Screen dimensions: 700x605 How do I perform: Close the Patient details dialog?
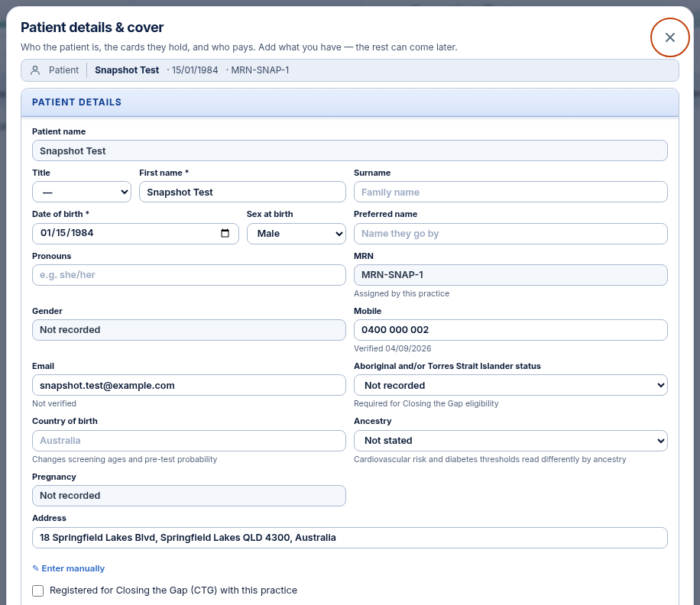pyautogui.click(x=669, y=37)
